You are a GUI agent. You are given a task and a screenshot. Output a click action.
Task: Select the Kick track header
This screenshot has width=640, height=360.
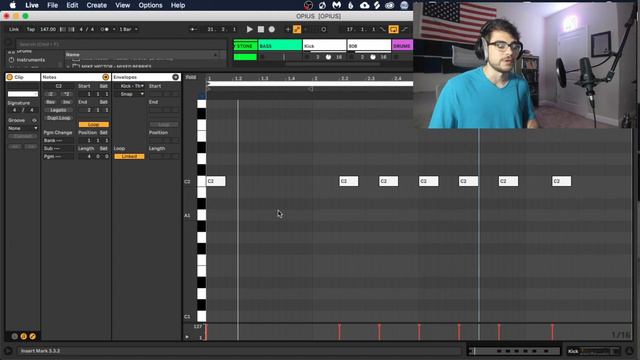point(324,46)
